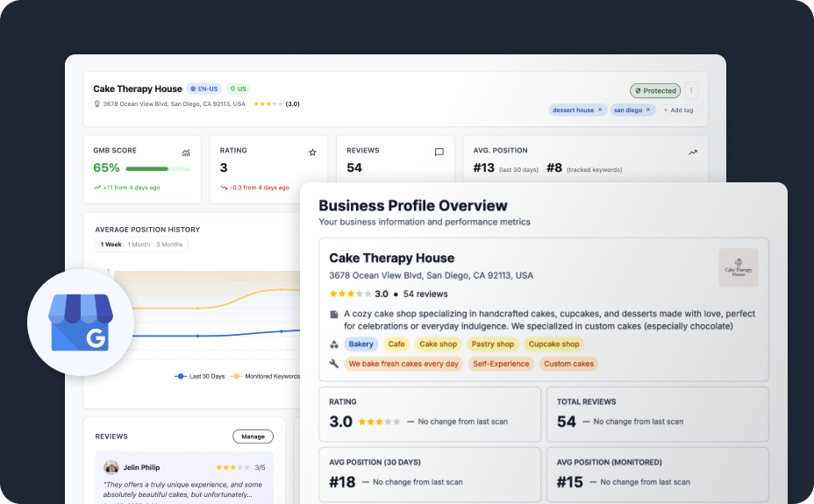The width and height of the screenshot is (814, 504).
Task: Select the 3 Months tab
Action: [169, 245]
